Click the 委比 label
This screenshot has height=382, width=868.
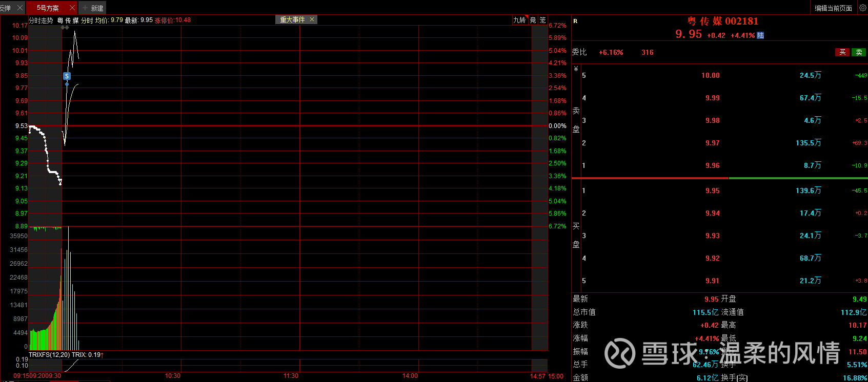click(579, 52)
